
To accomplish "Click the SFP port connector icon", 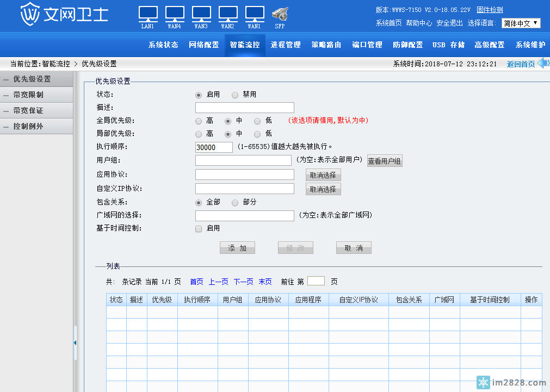I will point(280,14).
